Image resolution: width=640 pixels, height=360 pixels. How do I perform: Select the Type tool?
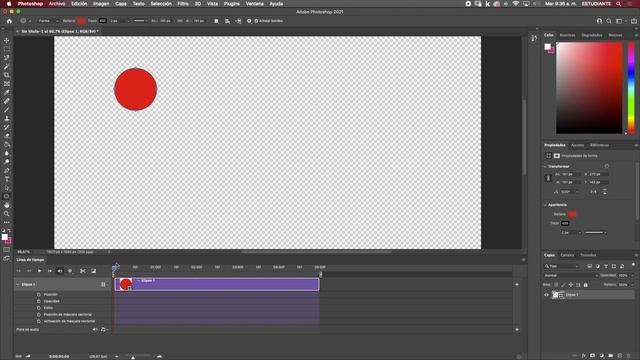[7, 179]
